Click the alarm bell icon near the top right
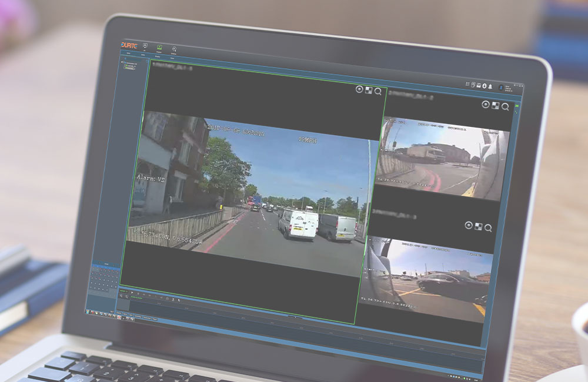588x382 pixels. [x=490, y=87]
